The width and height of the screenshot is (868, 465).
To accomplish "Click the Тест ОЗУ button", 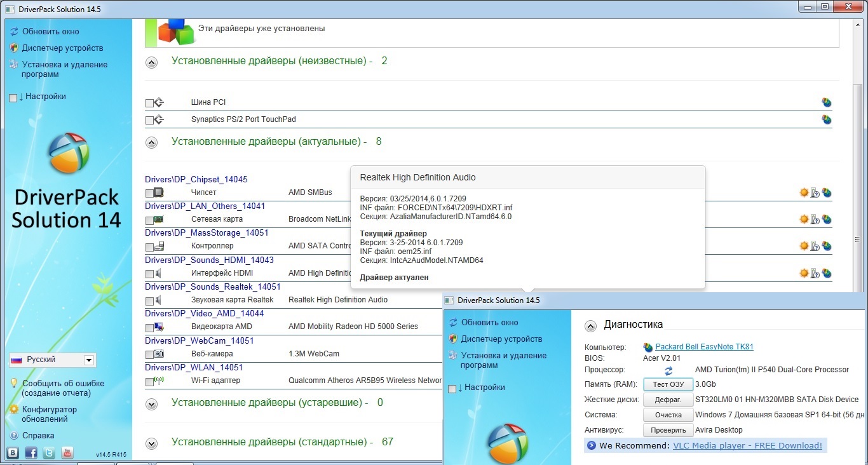I will click(668, 384).
